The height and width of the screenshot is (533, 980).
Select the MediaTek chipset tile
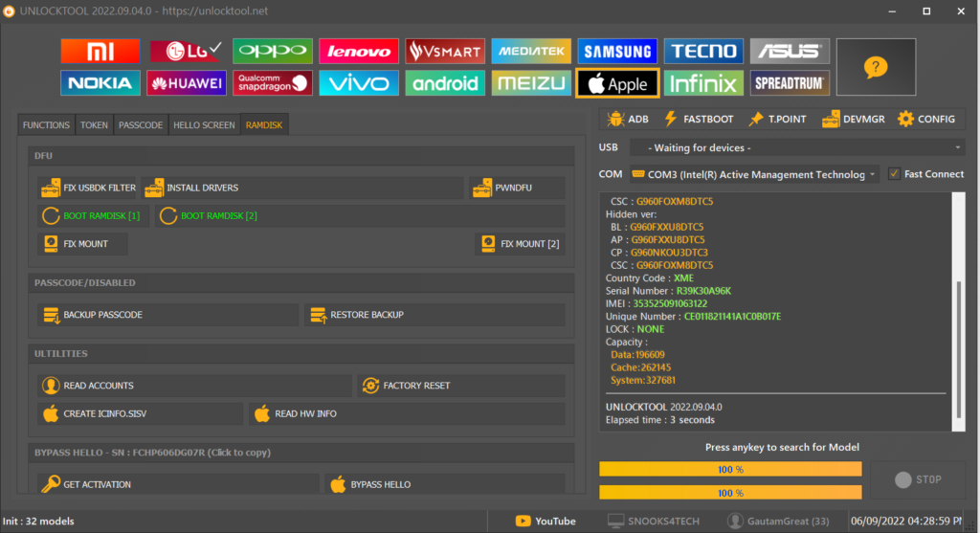point(531,52)
